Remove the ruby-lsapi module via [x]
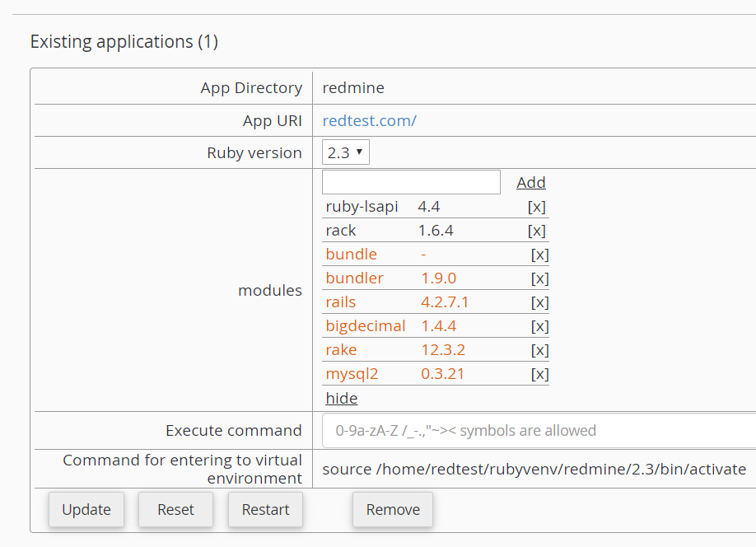756x547 pixels. pyautogui.click(x=536, y=207)
